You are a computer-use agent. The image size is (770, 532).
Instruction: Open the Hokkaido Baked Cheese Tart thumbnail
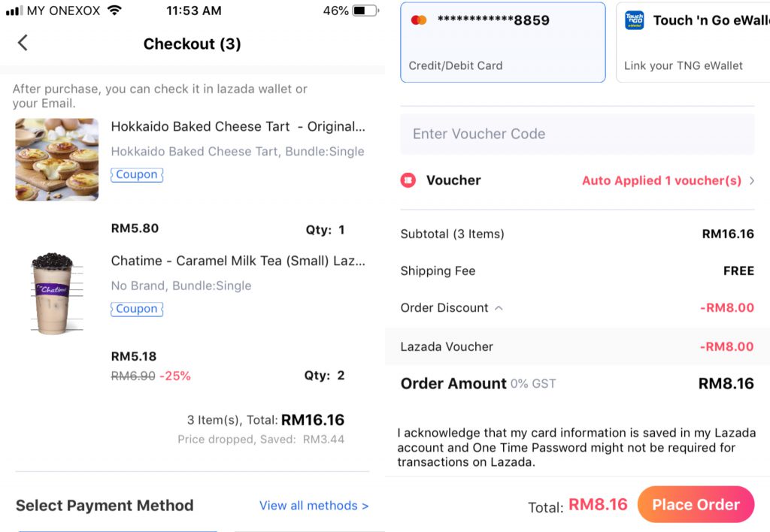pyautogui.click(x=57, y=159)
